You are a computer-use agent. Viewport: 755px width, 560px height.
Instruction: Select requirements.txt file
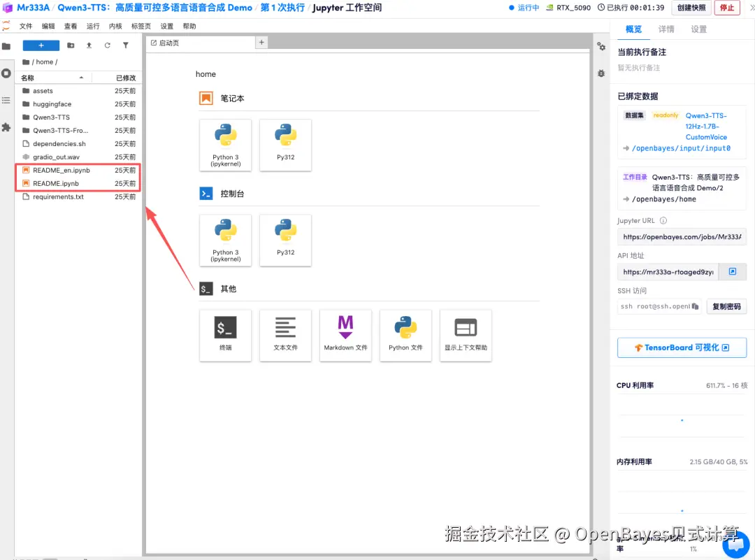(79, 196)
